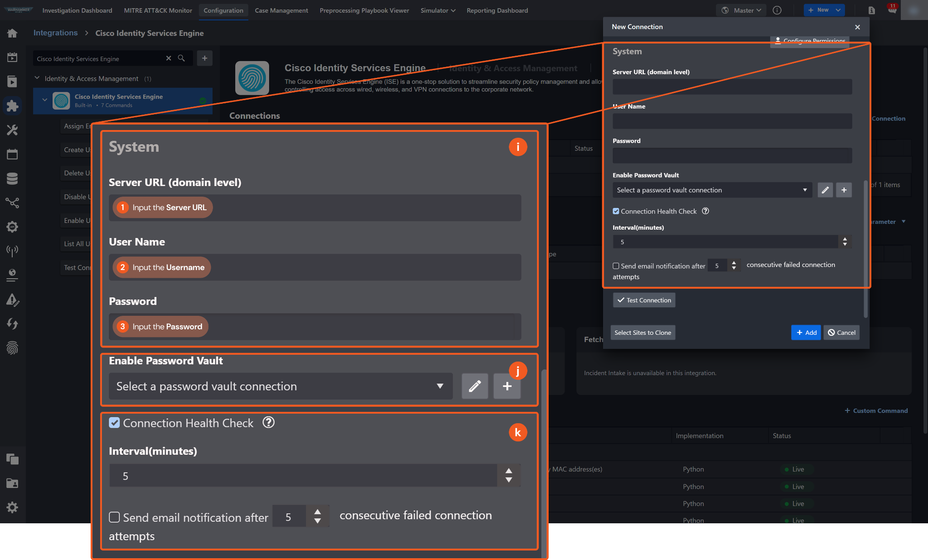Open the lightning sync icon in the sidebar
The height and width of the screenshot is (560, 928).
(x=12, y=323)
